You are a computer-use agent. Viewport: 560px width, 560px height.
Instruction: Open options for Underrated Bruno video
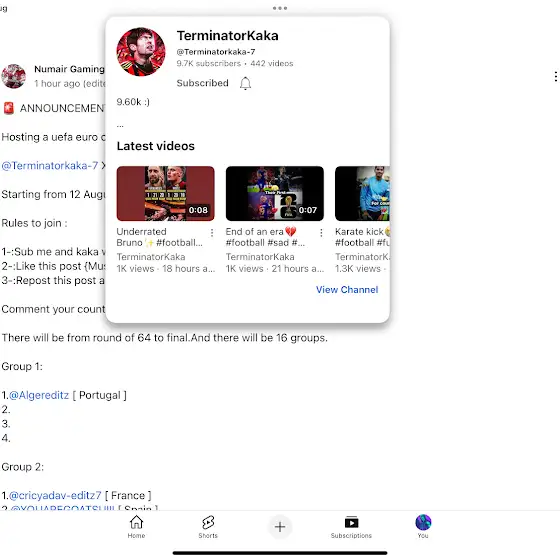pos(212,233)
